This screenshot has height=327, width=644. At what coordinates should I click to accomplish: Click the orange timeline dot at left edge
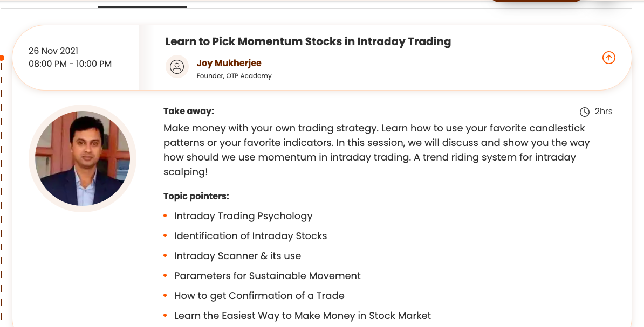coord(2,58)
